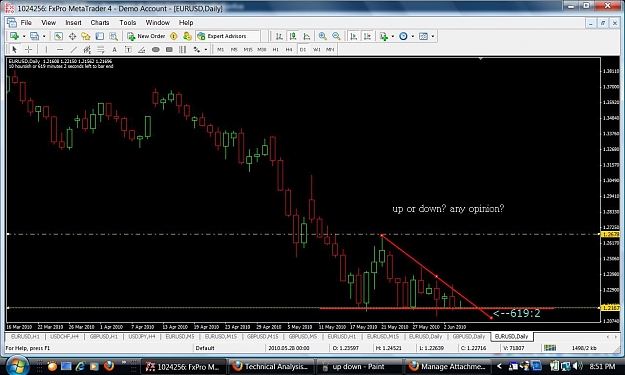Viewport: 625px width, 375px height.
Task: Launch the MetaEditor yellow icon
Action: click(x=174, y=36)
